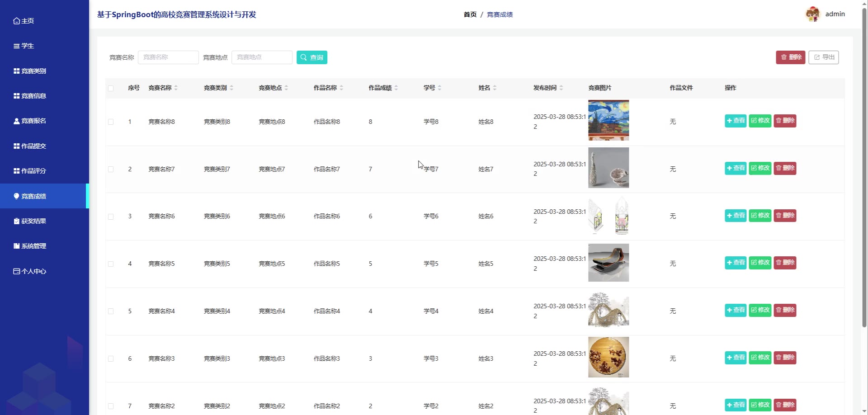The height and width of the screenshot is (415, 868).
Task: Click the book icon beside 系统管理
Action: [17, 246]
